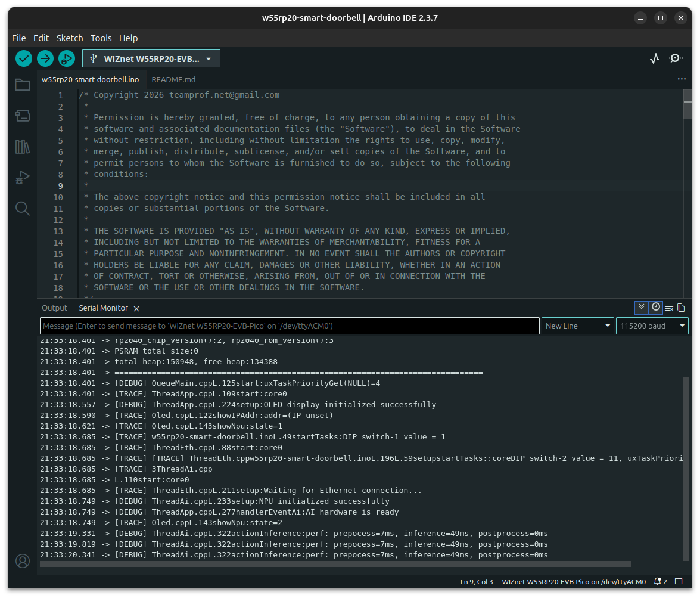Toggle serial monitor autoscroll
The image size is (700, 598).
tap(642, 308)
